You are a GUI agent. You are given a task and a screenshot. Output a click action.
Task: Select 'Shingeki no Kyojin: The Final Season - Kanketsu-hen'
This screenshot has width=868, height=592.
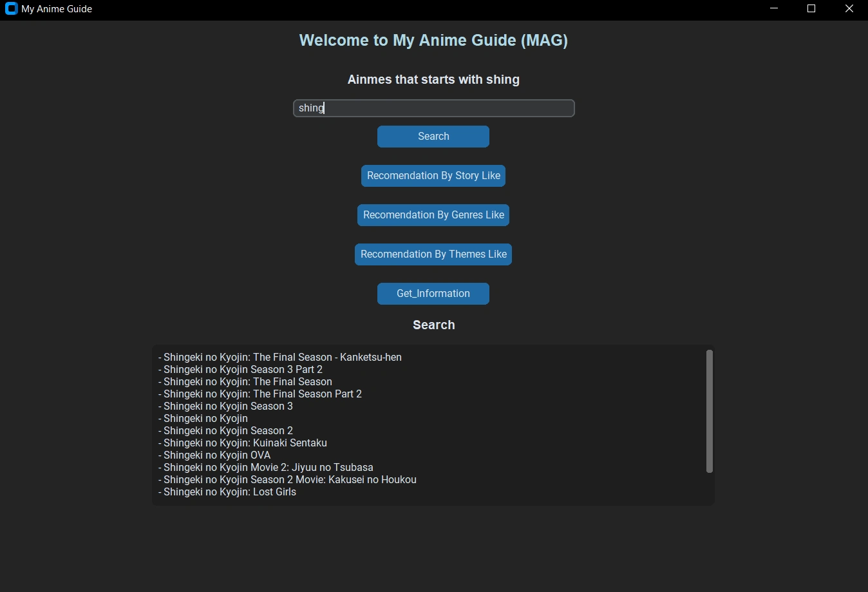pos(280,357)
